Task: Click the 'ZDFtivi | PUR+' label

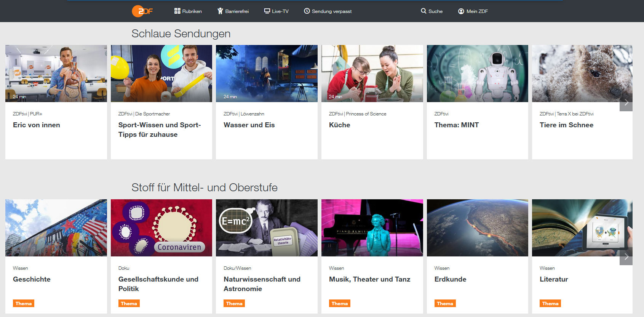Action: click(x=27, y=114)
